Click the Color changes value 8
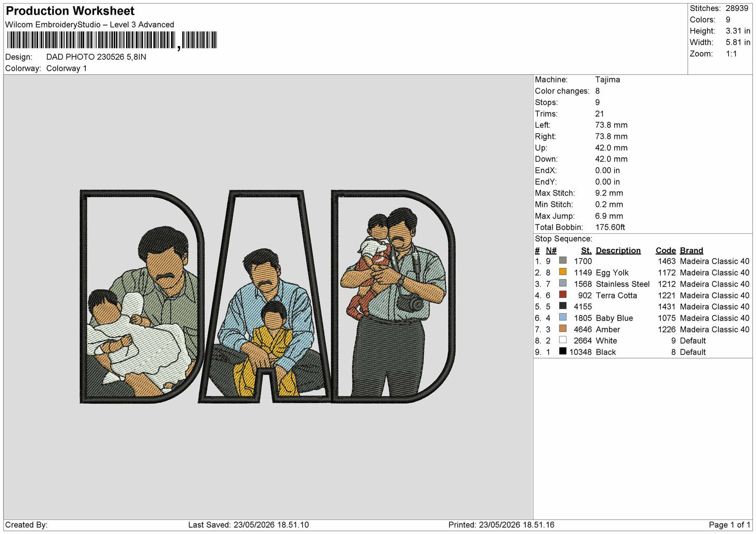756x534 pixels. (x=597, y=91)
